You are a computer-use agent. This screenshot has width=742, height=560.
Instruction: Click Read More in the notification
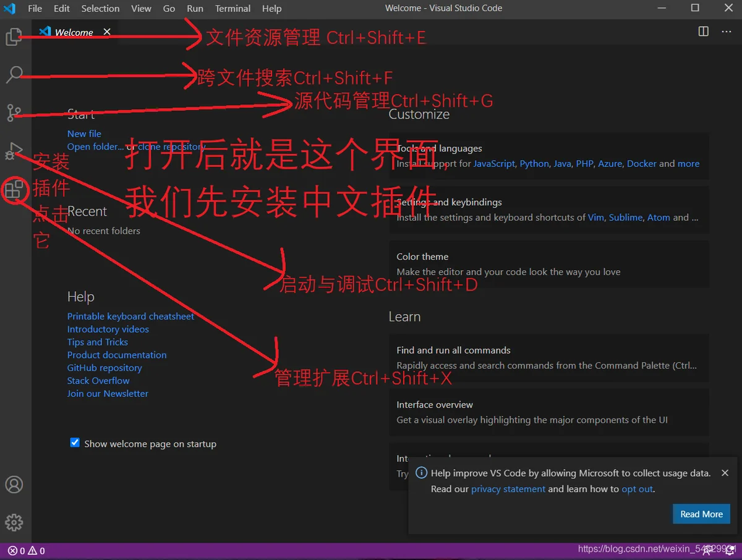click(701, 514)
